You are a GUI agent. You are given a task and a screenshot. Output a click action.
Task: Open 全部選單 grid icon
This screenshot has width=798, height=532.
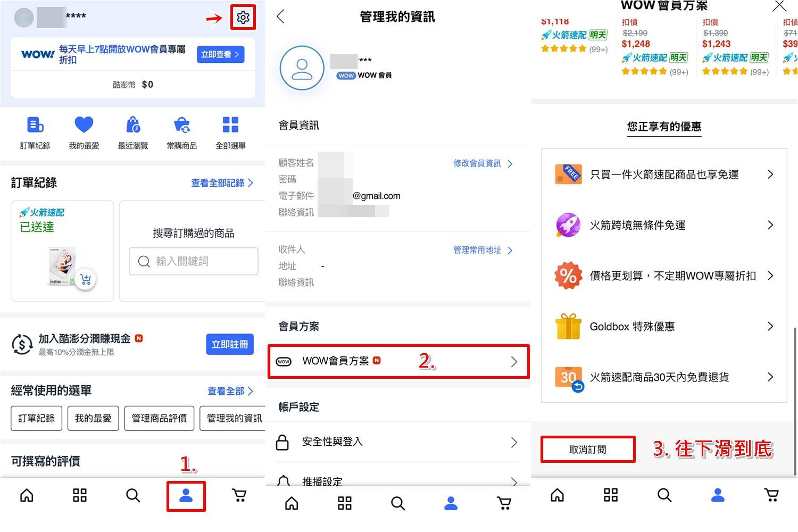230,125
